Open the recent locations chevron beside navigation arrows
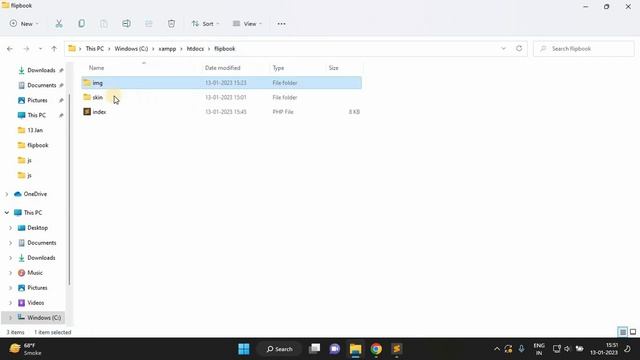640x360 pixels. [40, 49]
